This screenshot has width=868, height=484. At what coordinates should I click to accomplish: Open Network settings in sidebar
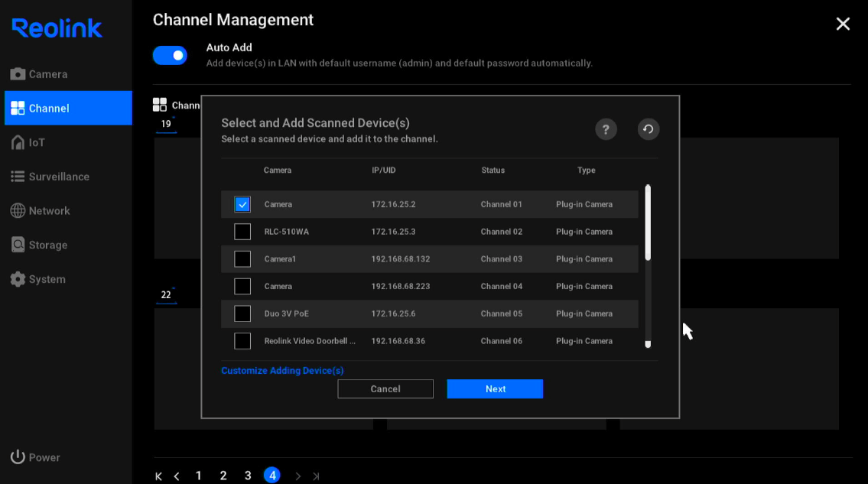click(x=40, y=211)
